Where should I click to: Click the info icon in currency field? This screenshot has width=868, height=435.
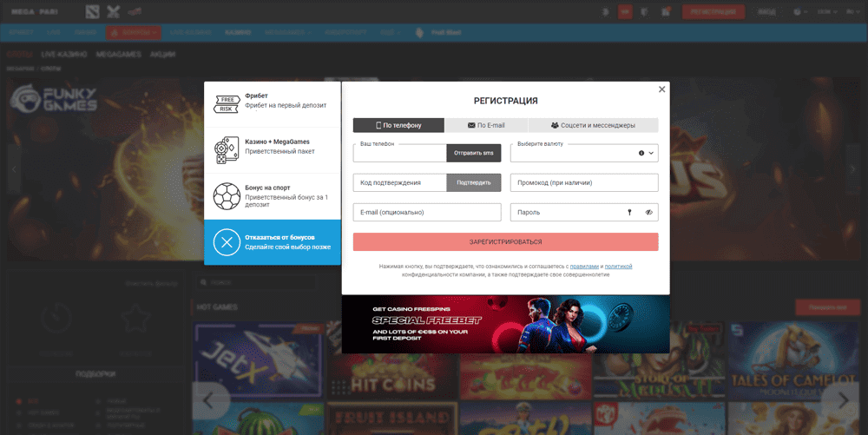coord(641,154)
